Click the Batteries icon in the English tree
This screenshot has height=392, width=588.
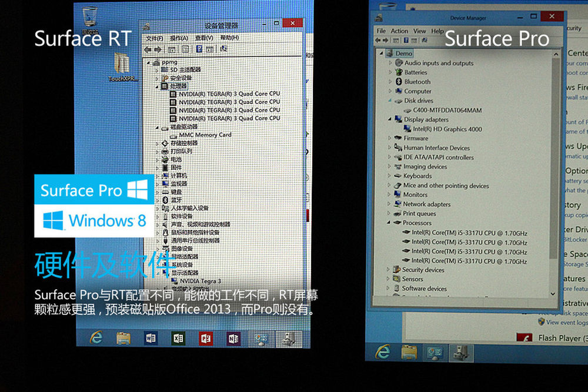[399, 72]
